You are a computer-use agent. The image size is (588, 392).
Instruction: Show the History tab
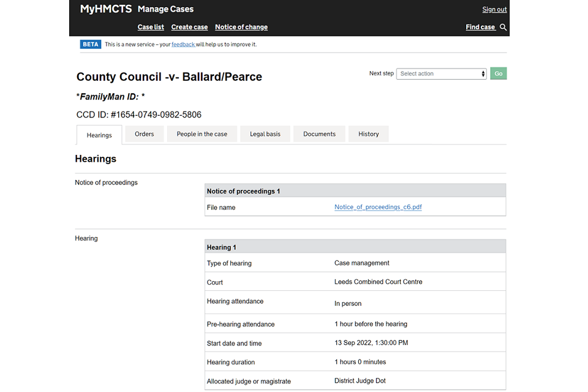[x=369, y=134]
